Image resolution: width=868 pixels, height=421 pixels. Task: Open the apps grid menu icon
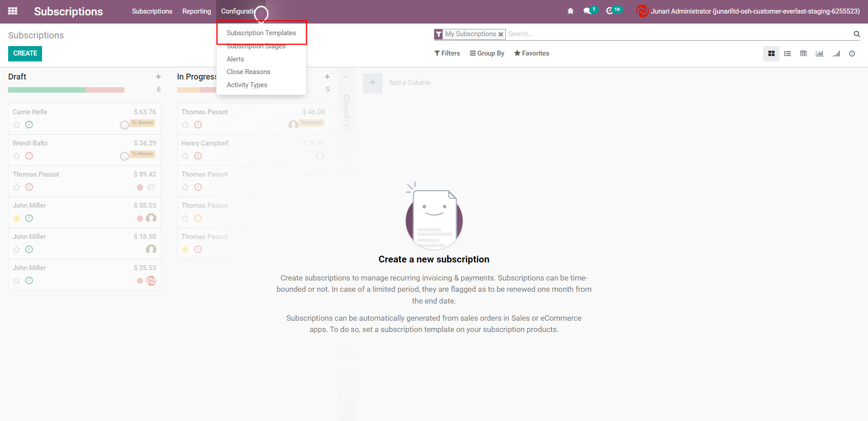click(x=13, y=11)
